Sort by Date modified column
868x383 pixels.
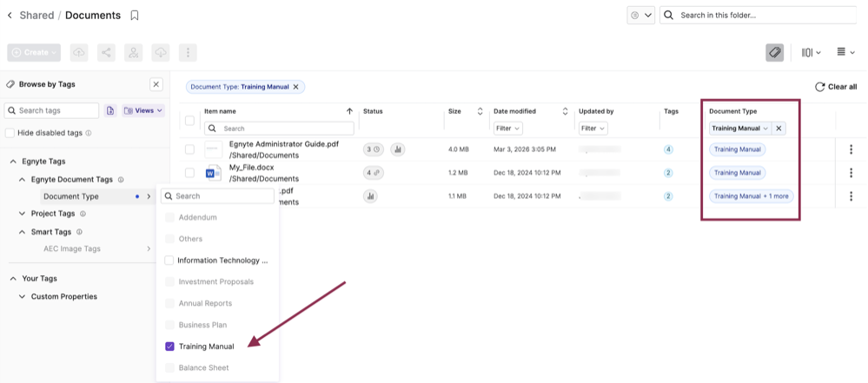tap(565, 111)
